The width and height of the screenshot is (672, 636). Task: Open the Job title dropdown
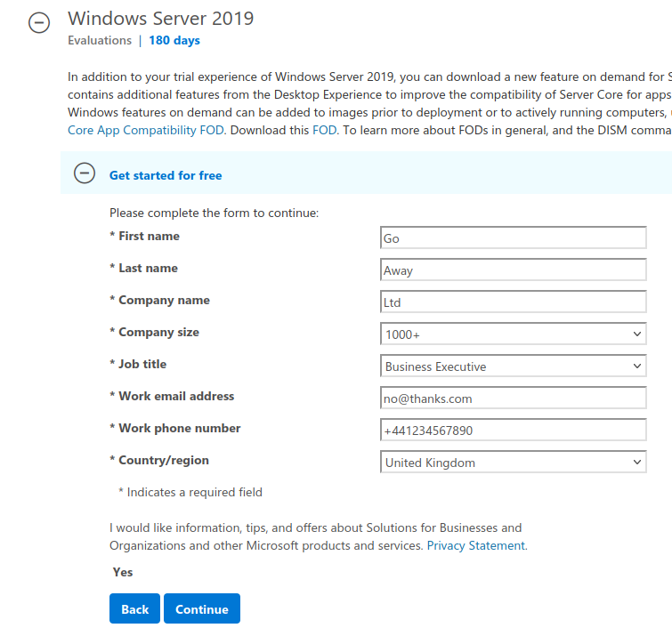513,366
